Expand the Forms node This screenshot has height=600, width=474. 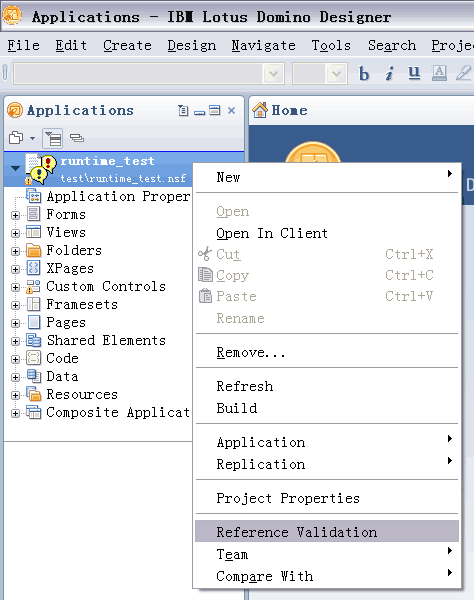click(15, 215)
